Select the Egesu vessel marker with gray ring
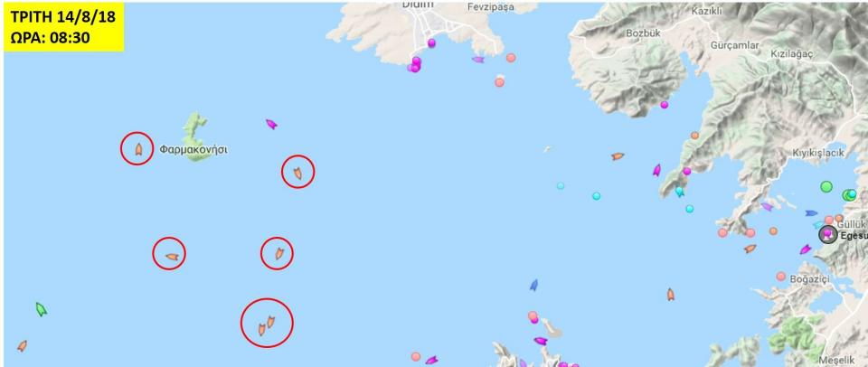Viewport: 868px width, 367px height. [x=828, y=234]
